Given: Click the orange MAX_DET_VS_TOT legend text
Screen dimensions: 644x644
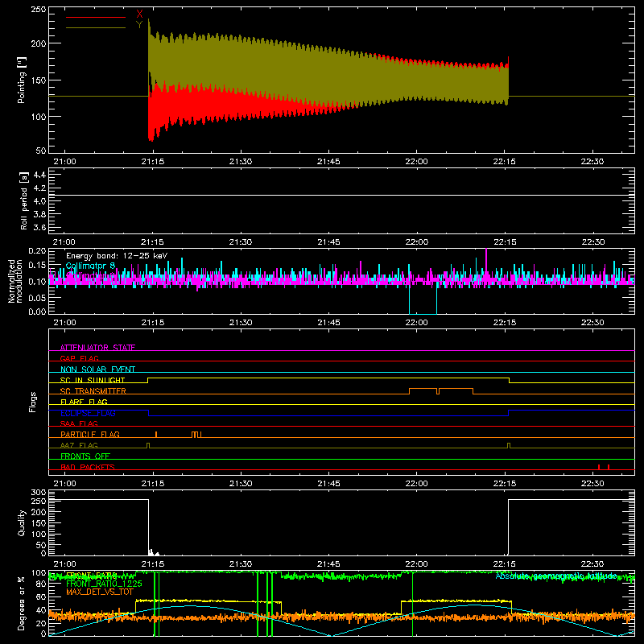Looking at the screenshot, I should (x=100, y=592).
